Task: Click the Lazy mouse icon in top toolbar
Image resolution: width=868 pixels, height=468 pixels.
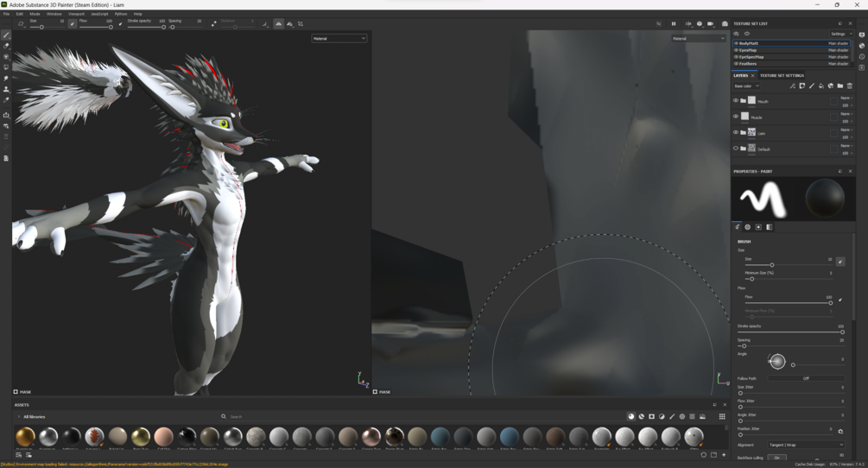Action: pos(214,24)
